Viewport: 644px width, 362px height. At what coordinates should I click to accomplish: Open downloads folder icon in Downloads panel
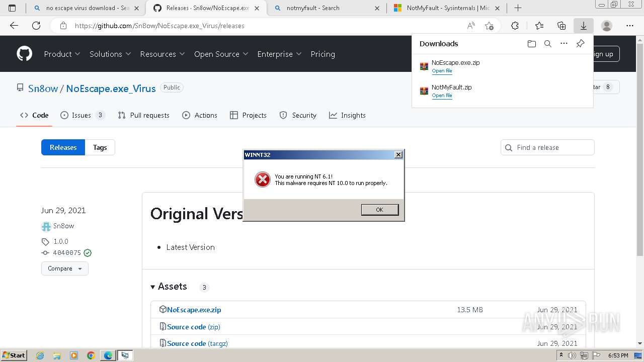coord(532,44)
